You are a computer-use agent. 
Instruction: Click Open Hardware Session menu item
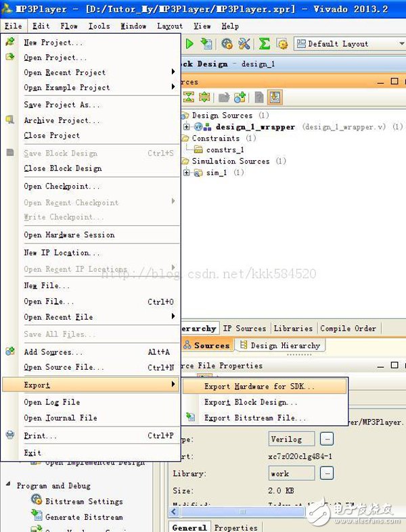coord(69,235)
